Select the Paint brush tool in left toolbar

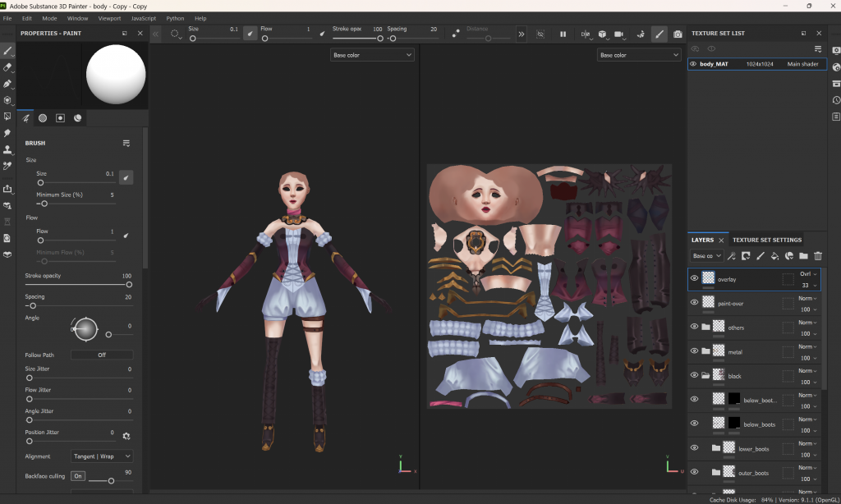7,51
